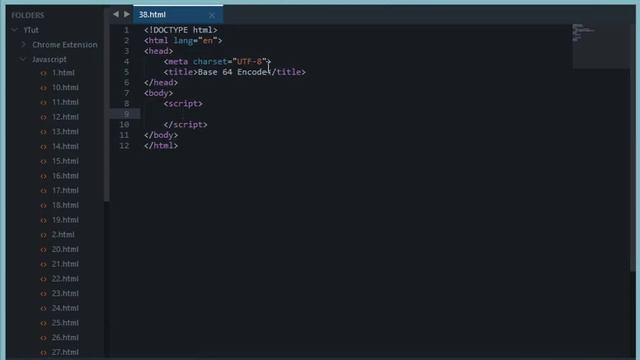The image size is (640, 360).
Task: Open file name 17.html in sidebar
Action: click(x=65, y=191)
